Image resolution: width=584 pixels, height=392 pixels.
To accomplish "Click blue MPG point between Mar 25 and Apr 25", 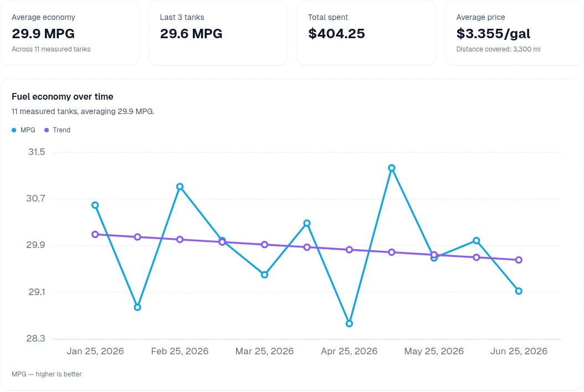I will coord(307,223).
